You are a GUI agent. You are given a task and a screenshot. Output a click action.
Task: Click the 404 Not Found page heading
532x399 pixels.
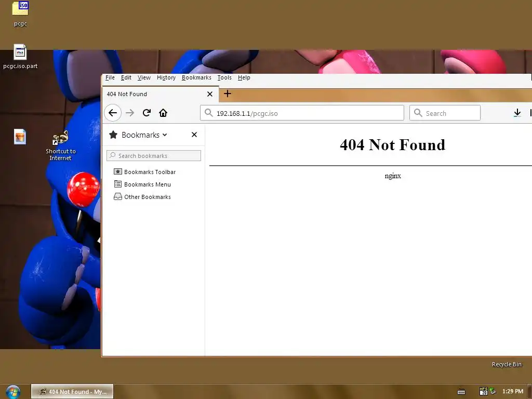393,145
